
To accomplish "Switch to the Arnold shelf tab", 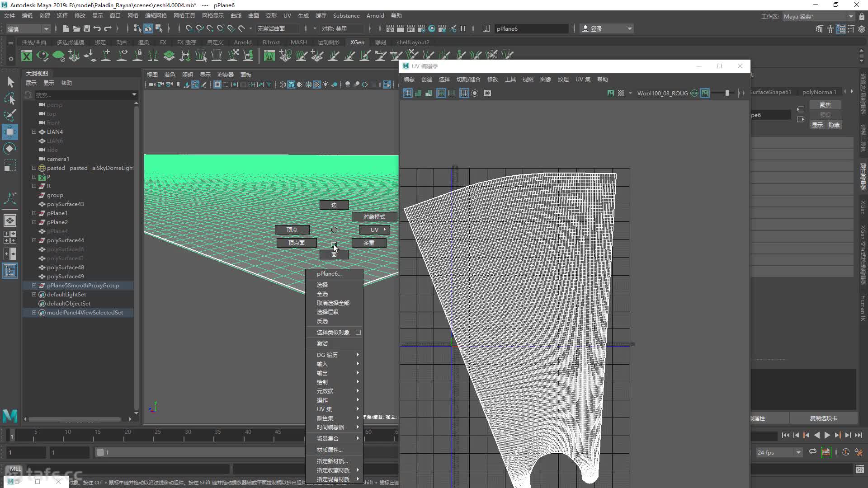I will [x=242, y=42].
